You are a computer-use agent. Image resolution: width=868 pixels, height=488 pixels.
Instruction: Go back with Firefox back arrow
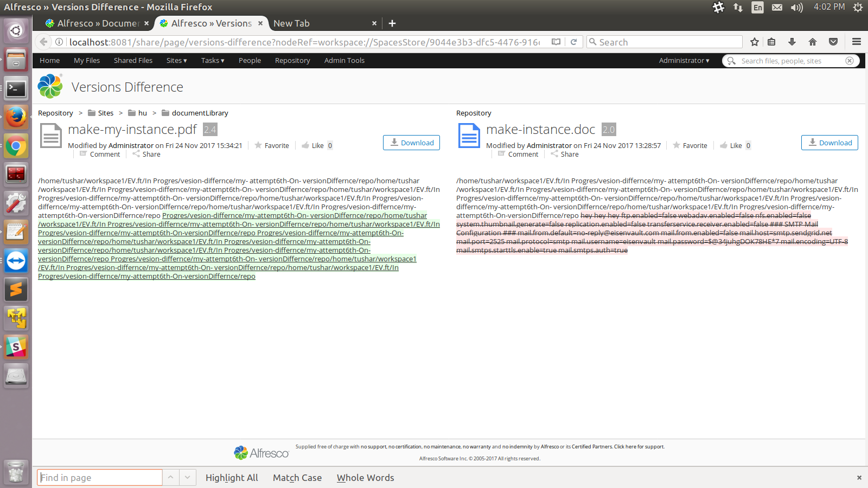(44, 42)
